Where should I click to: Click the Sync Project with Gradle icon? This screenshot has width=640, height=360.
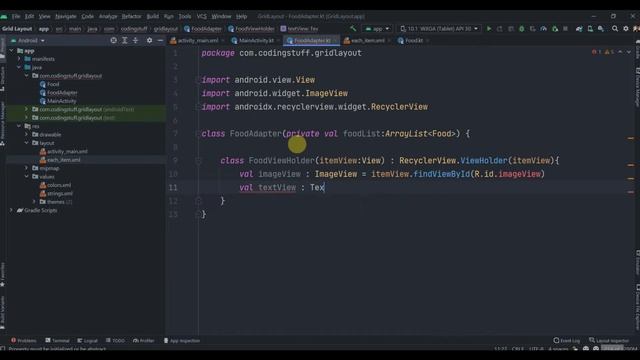[579, 29]
